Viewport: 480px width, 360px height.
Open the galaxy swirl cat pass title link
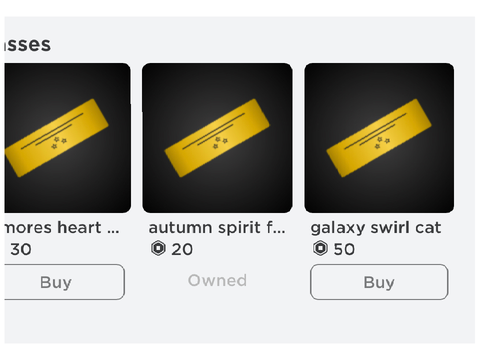click(376, 228)
